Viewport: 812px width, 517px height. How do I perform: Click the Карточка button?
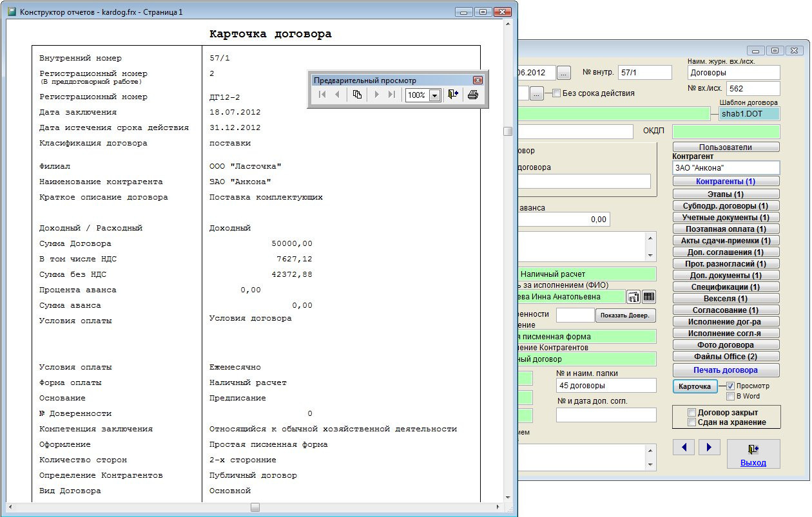pos(694,386)
